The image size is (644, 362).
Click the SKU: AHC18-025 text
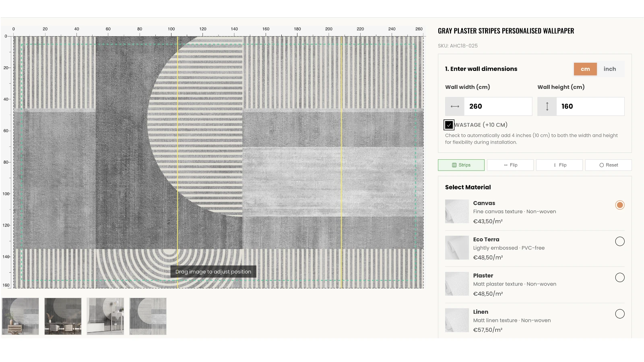(x=458, y=46)
